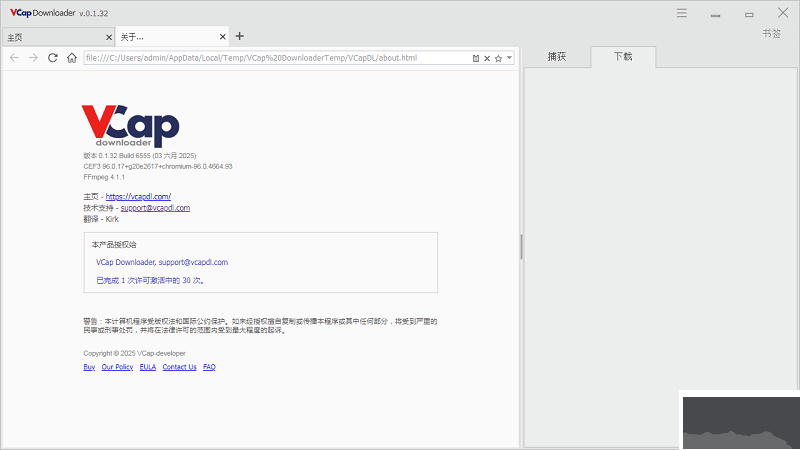Click the 本产品授权给 license heading
The width and height of the screenshot is (800, 450).
click(x=114, y=244)
